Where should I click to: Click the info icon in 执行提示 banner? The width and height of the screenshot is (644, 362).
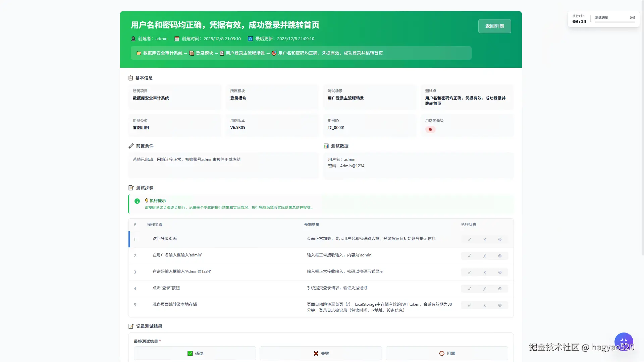pos(137,201)
